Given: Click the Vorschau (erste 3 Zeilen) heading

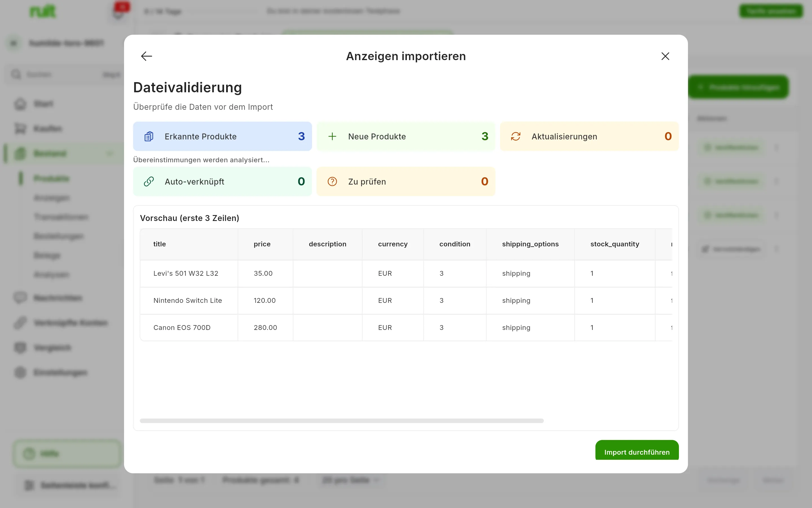Looking at the screenshot, I should coord(189,218).
